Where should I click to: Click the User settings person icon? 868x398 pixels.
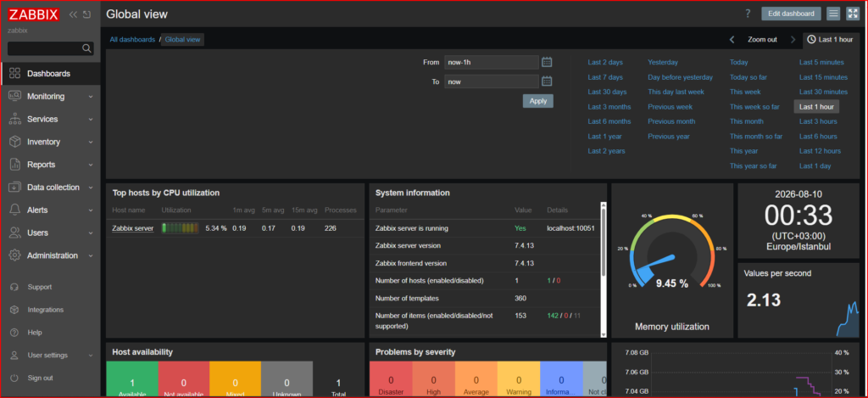point(15,355)
